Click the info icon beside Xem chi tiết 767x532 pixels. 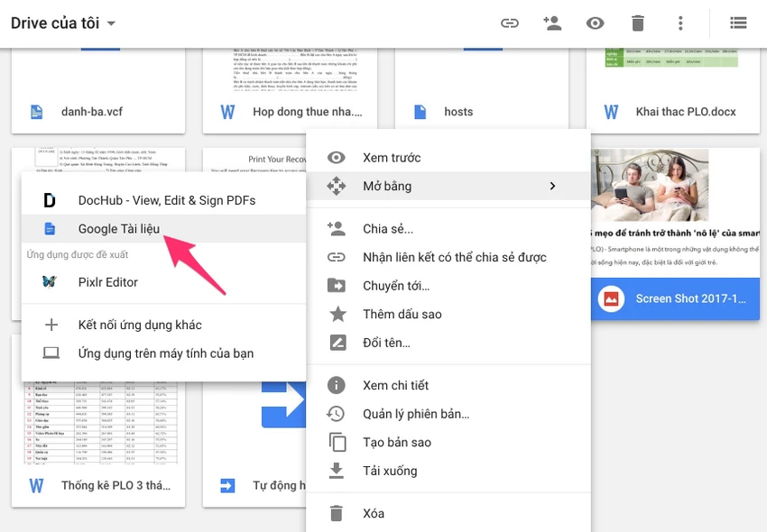tap(336, 385)
